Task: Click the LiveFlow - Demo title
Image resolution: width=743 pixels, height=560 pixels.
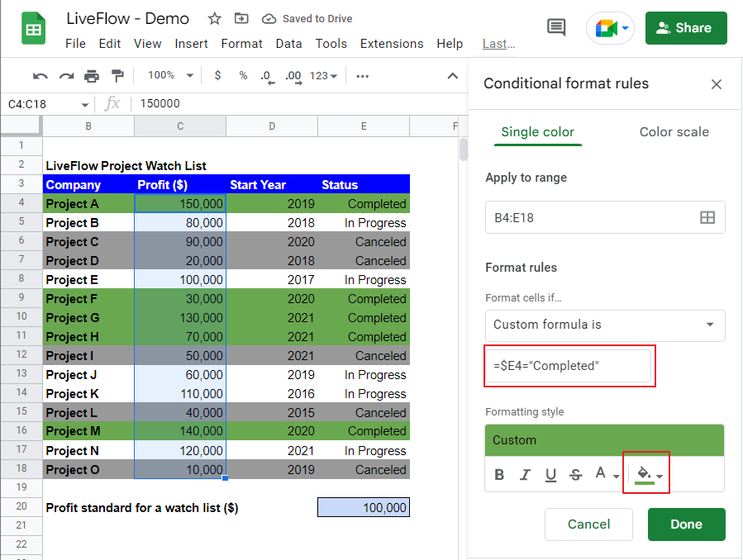Action: 127,18
